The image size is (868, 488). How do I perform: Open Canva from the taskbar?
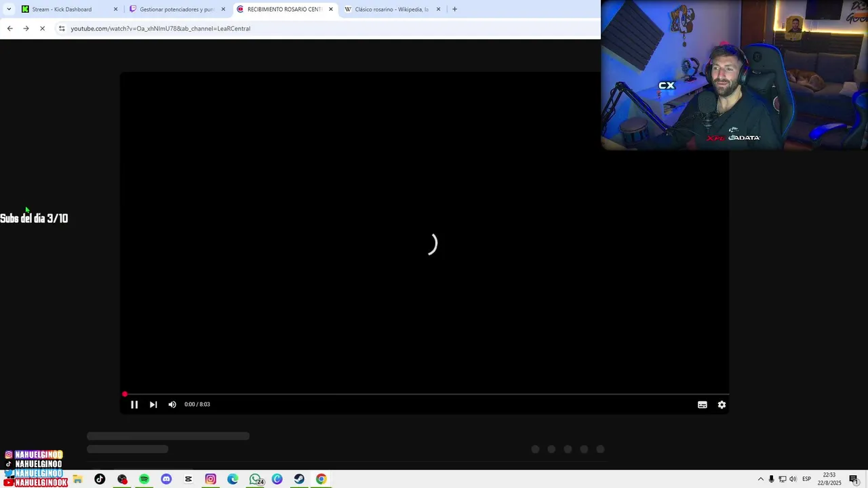tap(277, 479)
